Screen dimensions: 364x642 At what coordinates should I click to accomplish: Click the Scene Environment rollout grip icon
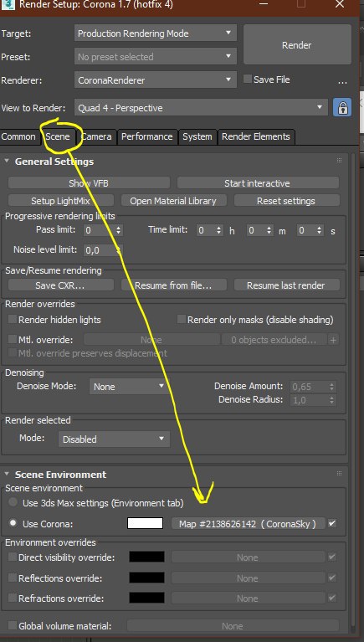pyautogui.click(x=339, y=474)
